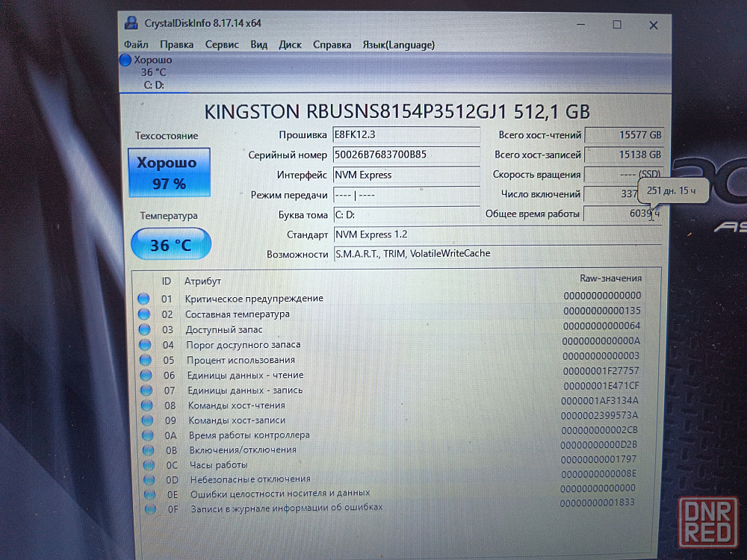747x560 pixels.
Task: Close the CrystalDiskInfo window
Action: (x=654, y=25)
